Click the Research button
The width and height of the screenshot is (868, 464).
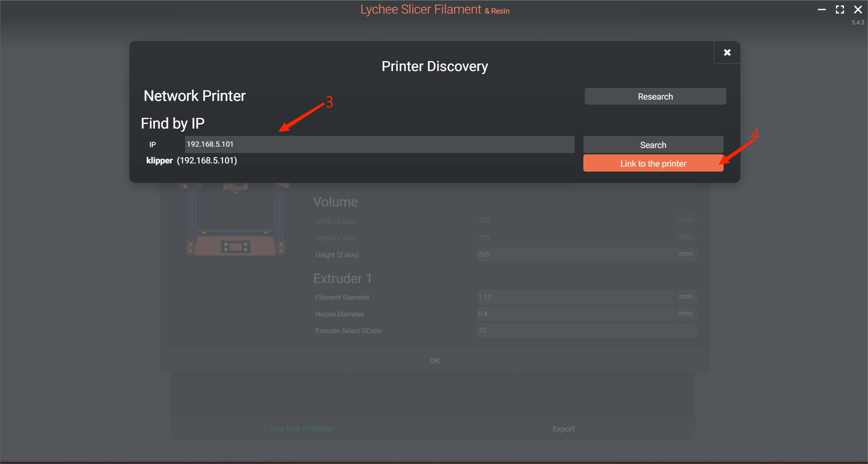655,96
